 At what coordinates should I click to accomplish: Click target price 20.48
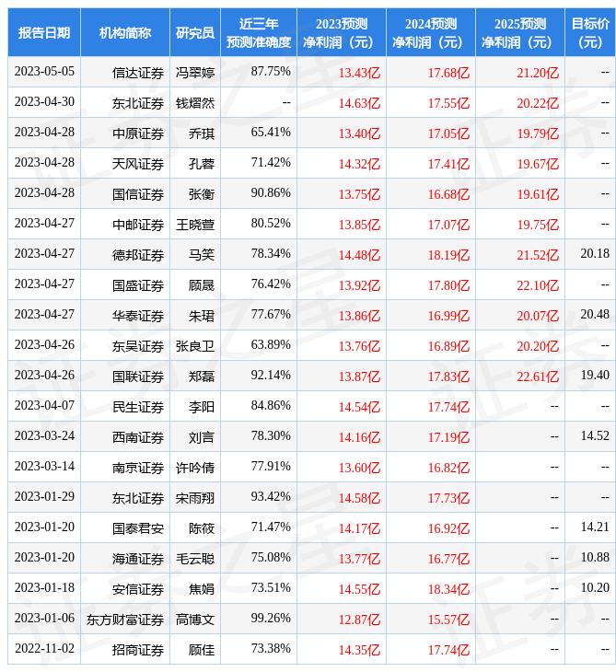[595, 315]
